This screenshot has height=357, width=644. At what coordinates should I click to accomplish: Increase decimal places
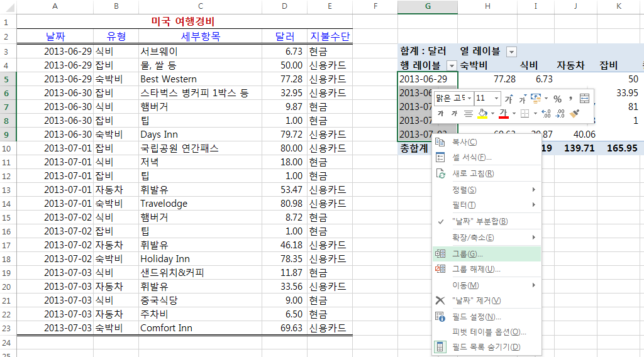[547, 113]
